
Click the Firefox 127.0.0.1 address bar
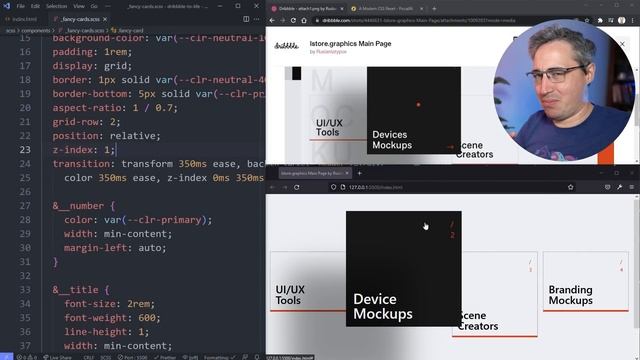(x=453, y=187)
